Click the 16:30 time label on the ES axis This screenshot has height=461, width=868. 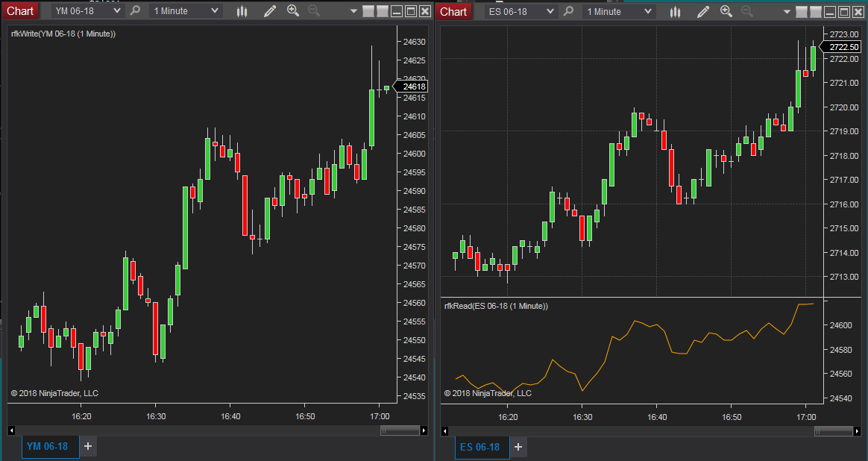pyautogui.click(x=582, y=417)
